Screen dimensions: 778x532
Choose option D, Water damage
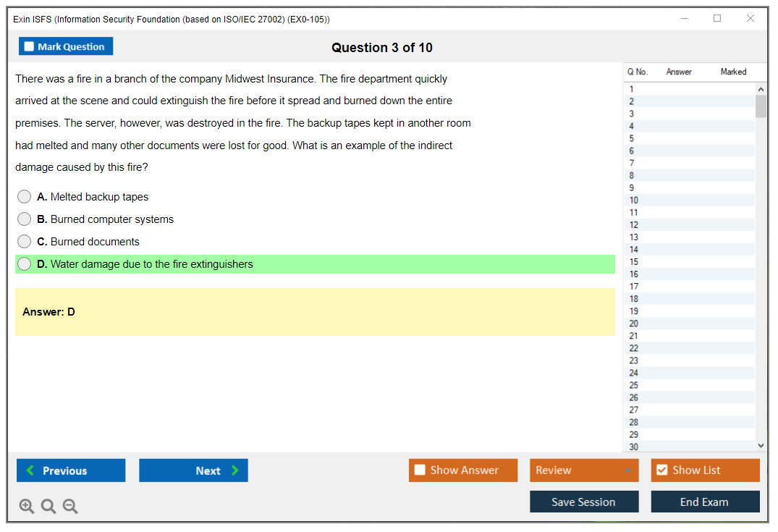click(x=25, y=264)
